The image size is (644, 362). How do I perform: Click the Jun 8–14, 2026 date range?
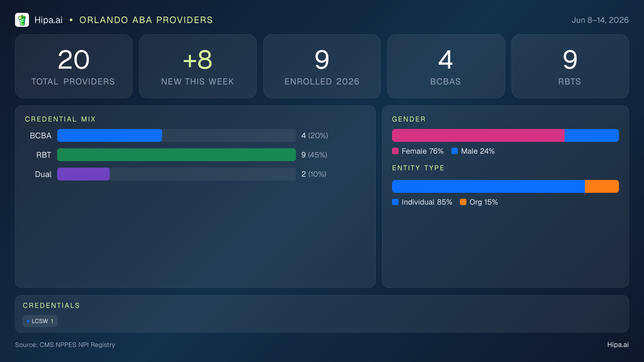point(600,20)
